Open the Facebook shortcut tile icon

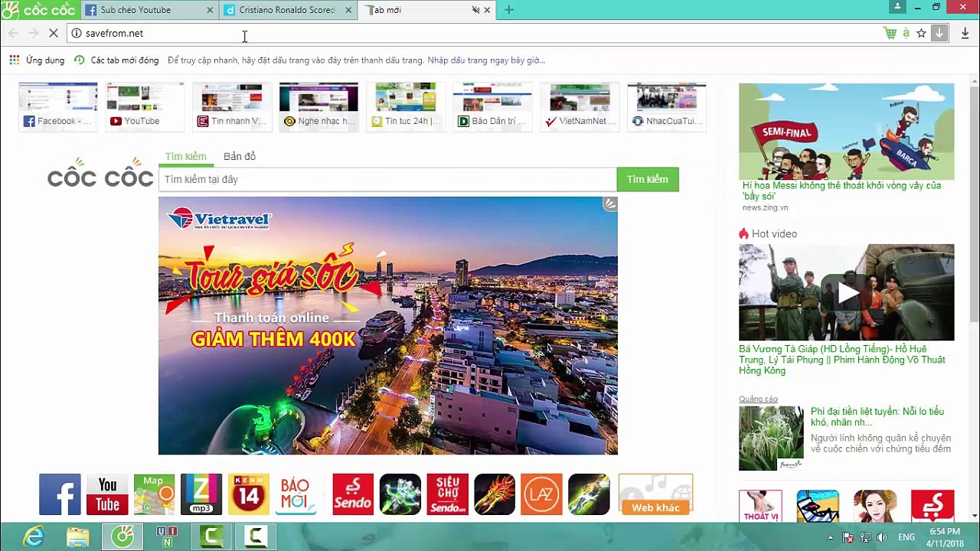[x=60, y=494]
